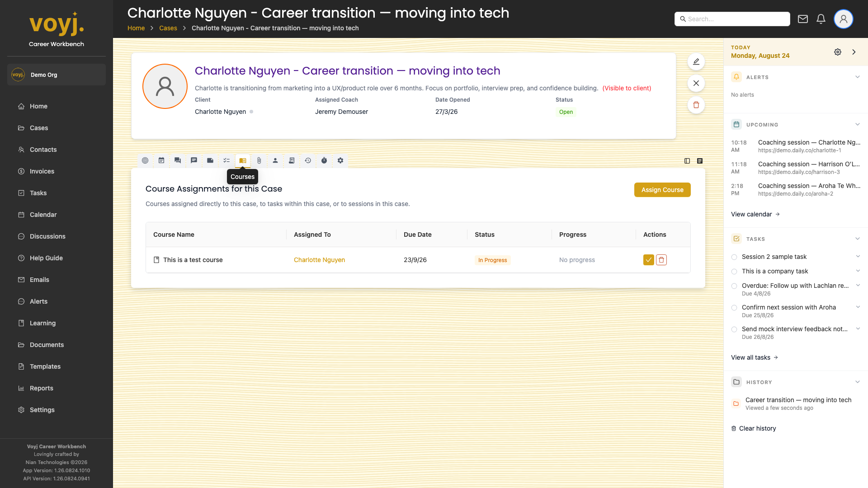Open the checklist tasks tab icon
The image size is (868, 488).
click(226, 160)
